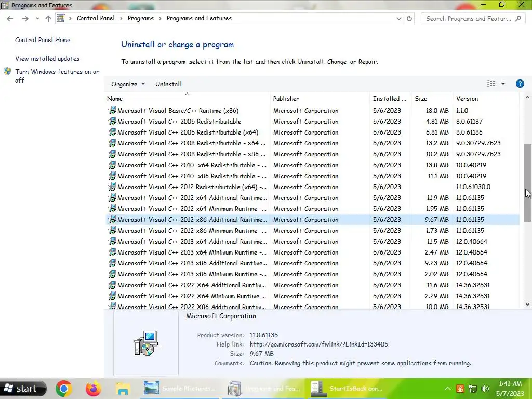Open Programs breadcrumb
The width and height of the screenshot is (532, 399).
[140, 18]
